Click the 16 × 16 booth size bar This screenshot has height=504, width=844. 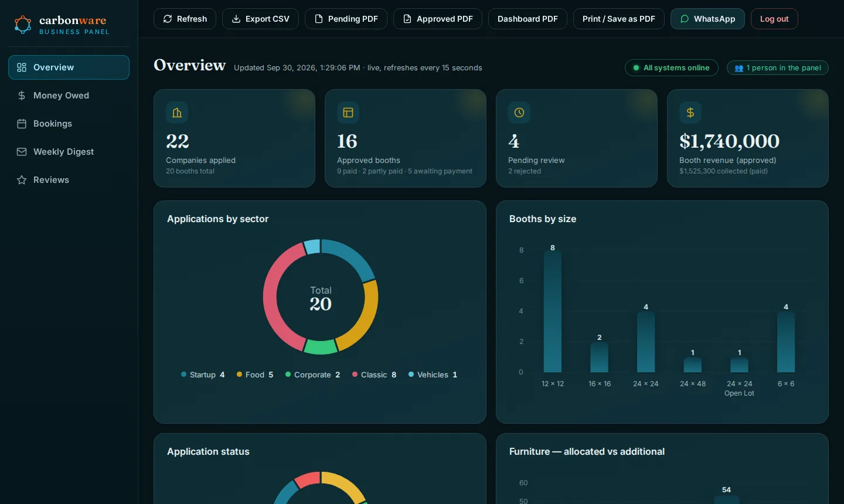click(x=600, y=357)
